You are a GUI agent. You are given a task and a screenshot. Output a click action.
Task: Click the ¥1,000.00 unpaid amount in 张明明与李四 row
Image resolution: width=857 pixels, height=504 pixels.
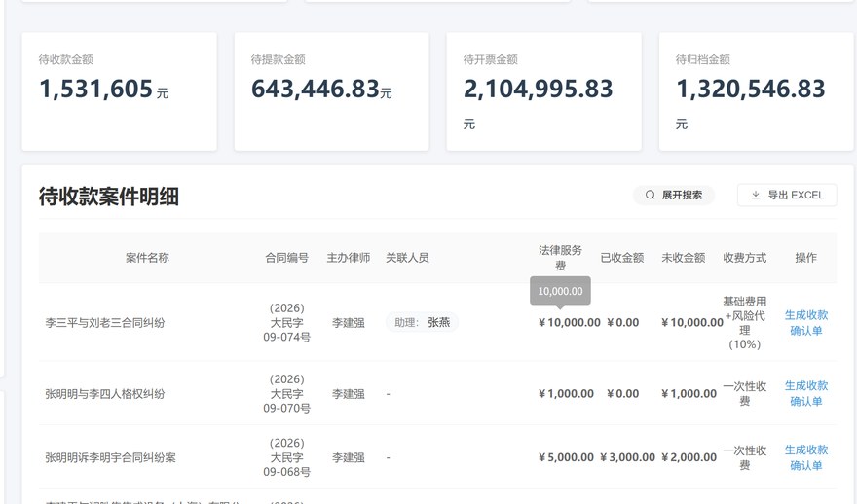(689, 394)
